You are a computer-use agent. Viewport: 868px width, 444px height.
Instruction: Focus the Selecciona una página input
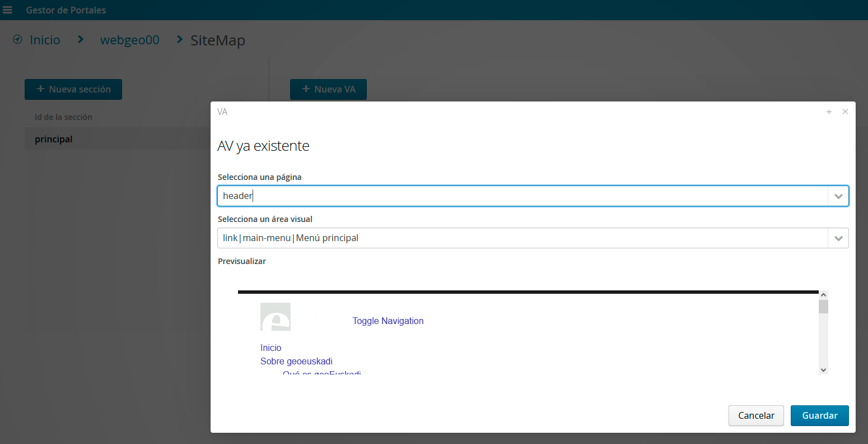point(522,196)
